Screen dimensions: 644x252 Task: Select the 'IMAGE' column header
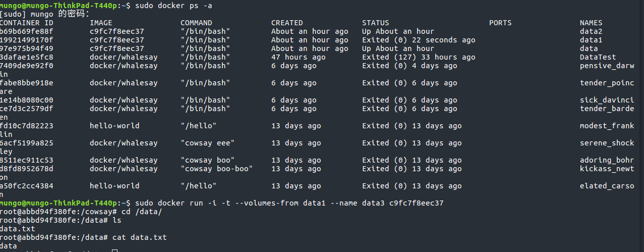[x=101, y=23]
